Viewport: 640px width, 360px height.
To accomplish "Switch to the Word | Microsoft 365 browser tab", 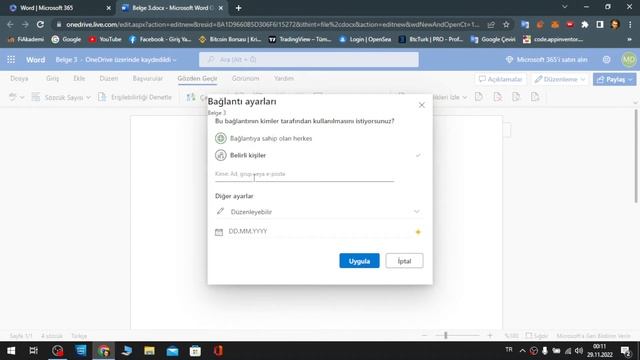I will [59, 8].
